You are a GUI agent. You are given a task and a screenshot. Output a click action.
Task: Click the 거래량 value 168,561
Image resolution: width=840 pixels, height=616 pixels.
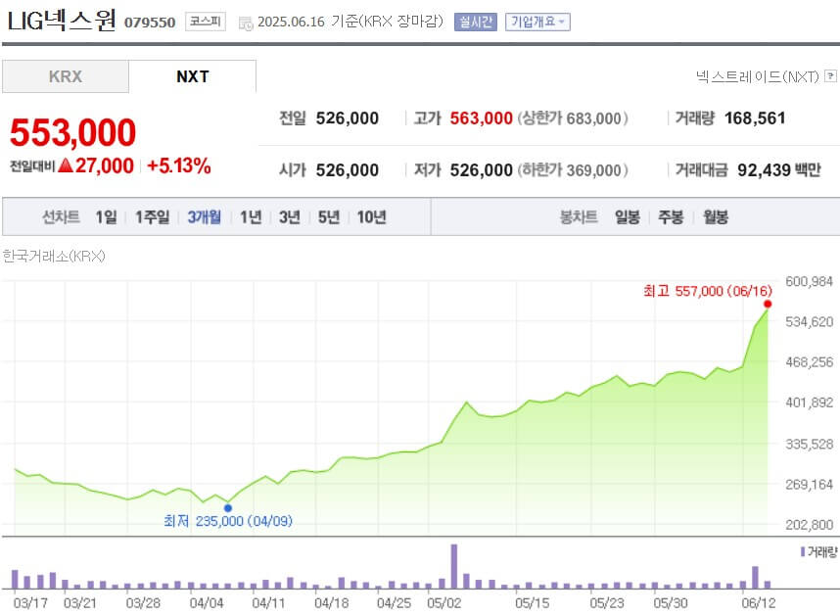[x=754, y=118]
